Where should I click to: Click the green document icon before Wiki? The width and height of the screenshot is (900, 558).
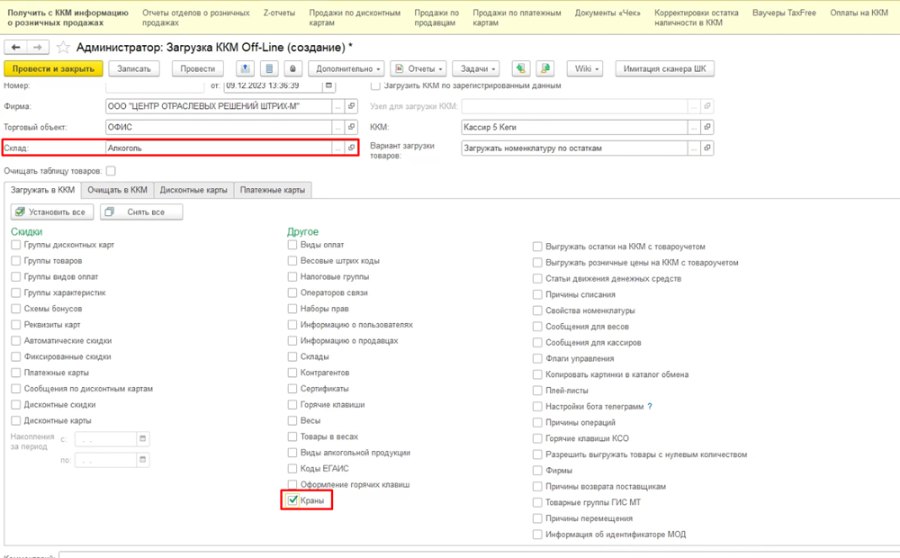pyautogui.click(x=545, y=68)
